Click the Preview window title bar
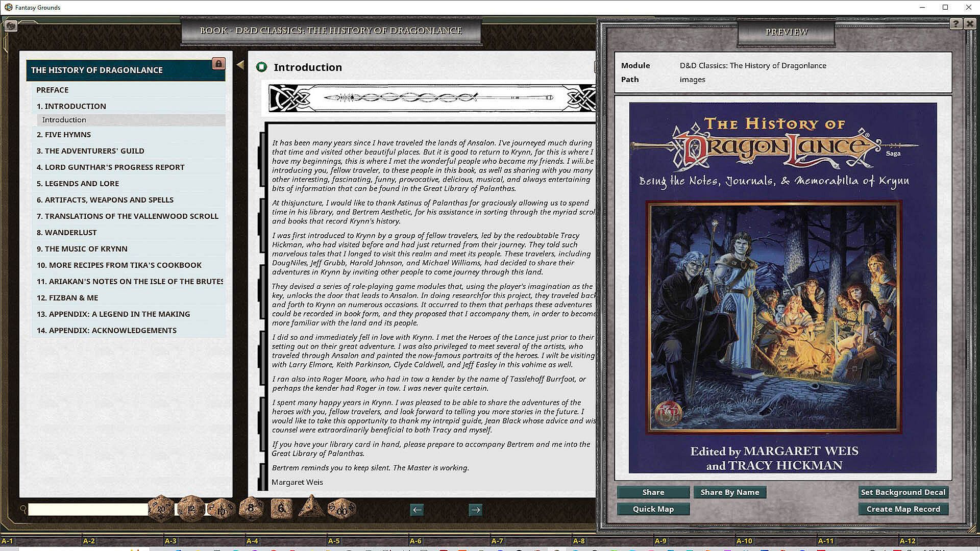 click(786, 32)
